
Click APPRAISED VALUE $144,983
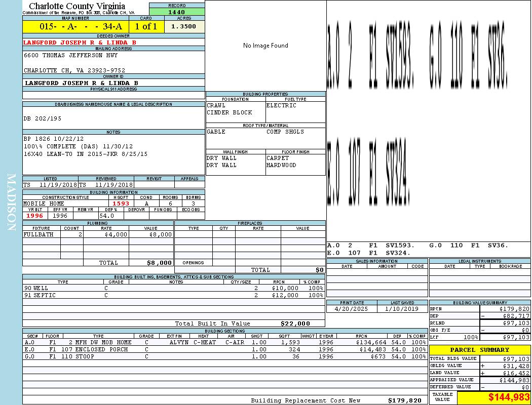pos(514,380)
